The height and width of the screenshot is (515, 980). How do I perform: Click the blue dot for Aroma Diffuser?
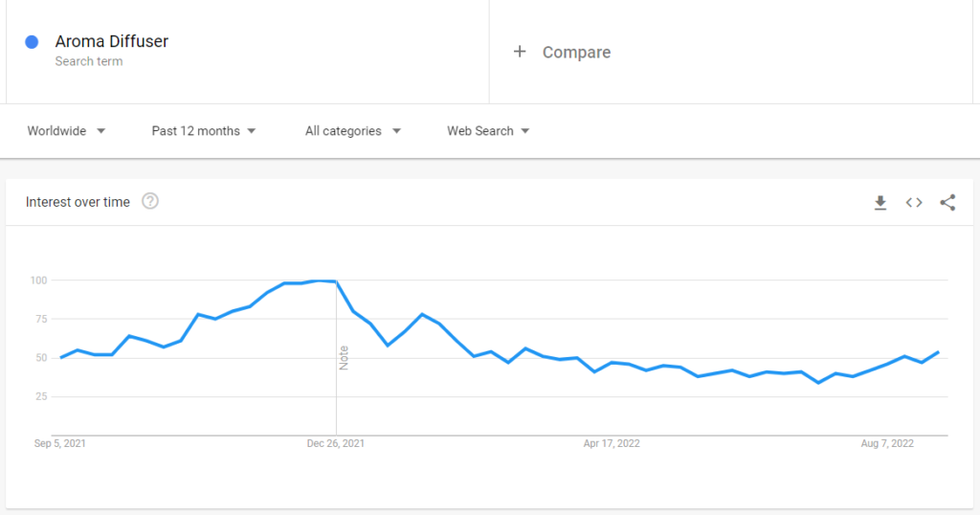coord(32,42)
